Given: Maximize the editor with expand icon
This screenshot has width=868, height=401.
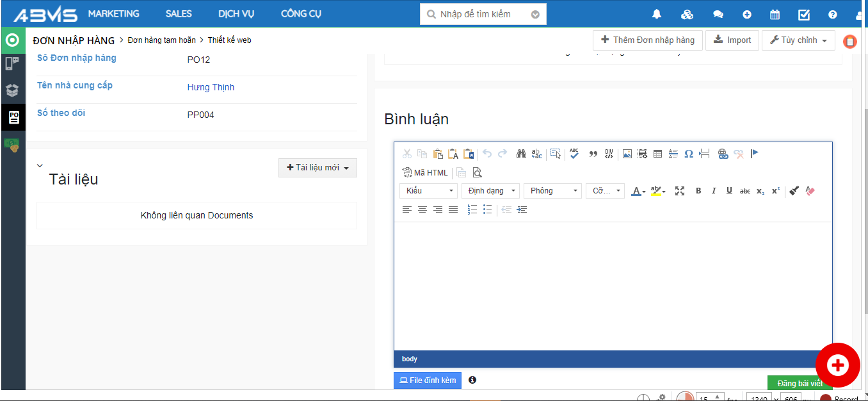Looking at the screenshot, I should (x=680, y=191).
